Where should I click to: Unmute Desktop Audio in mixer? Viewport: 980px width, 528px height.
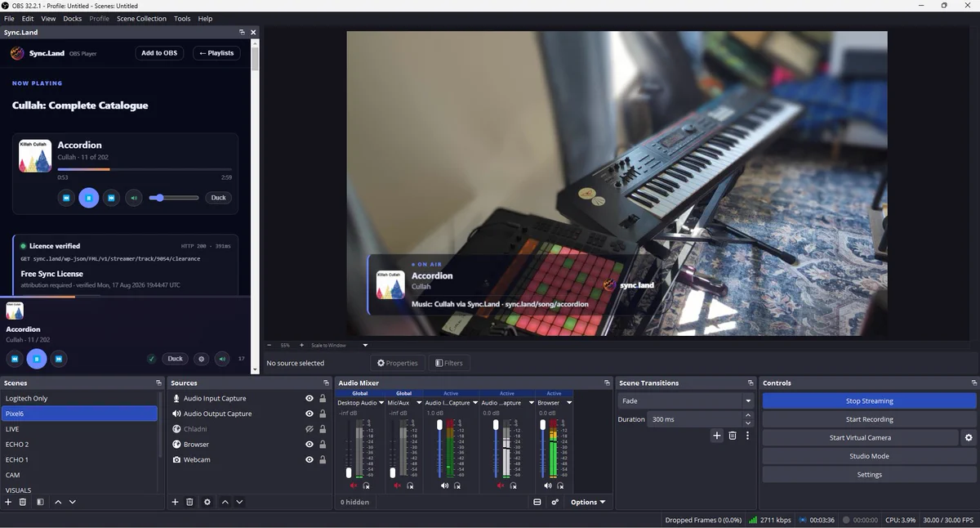tap(354, 485)
